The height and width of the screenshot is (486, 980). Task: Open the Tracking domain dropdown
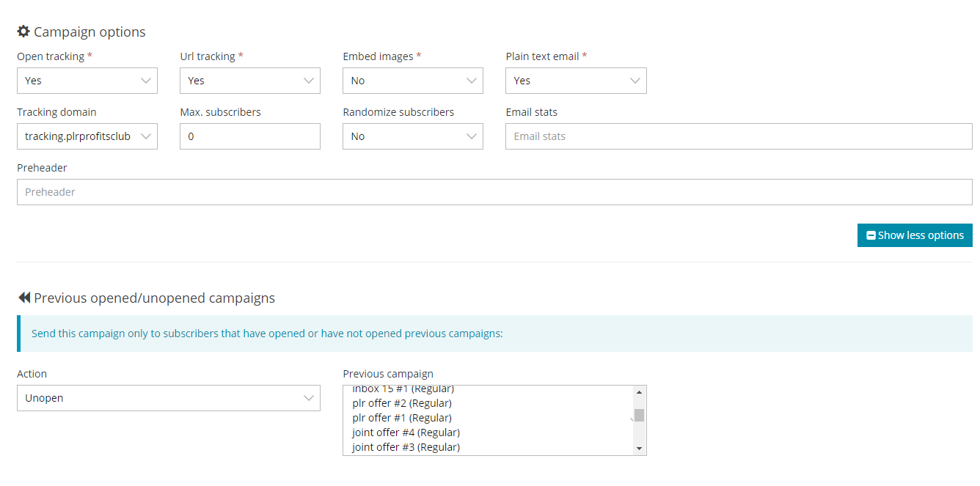[x=87, y=136]
